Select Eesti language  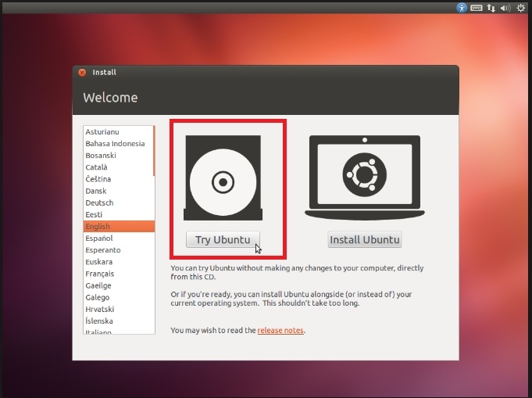pos(118,214)
